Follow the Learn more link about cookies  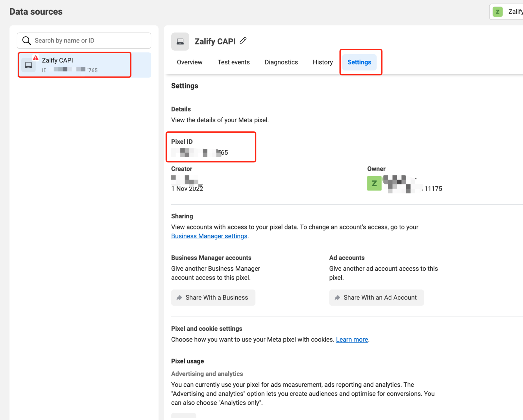352,340
